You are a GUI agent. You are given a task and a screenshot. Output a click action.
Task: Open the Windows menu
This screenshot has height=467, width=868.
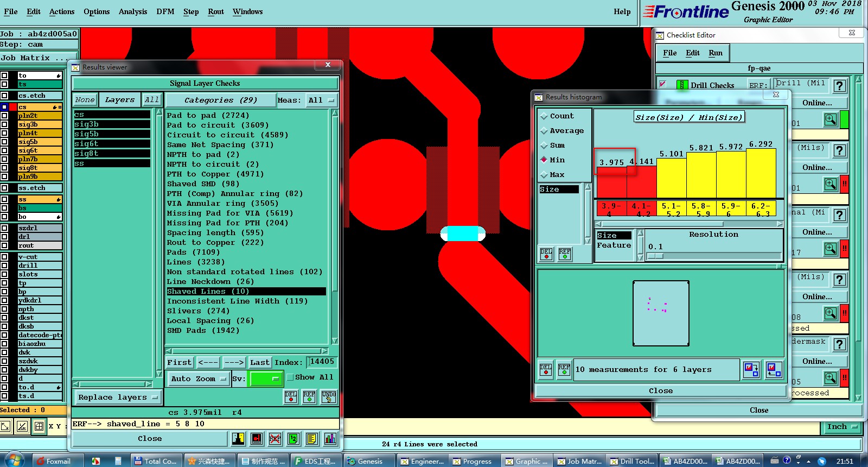(x=247, y=11)
